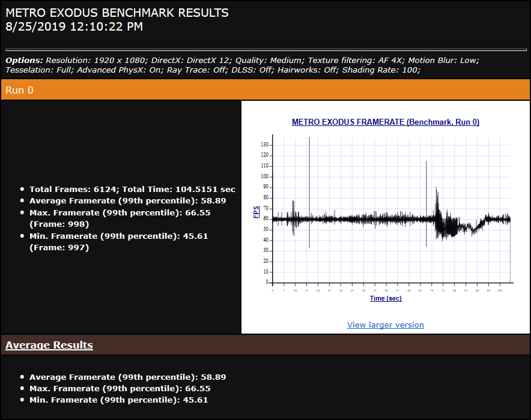Click the "METRO EXODUS FRAMERATE (Benchmark, Run 0)" chart title

click(386, 122)
